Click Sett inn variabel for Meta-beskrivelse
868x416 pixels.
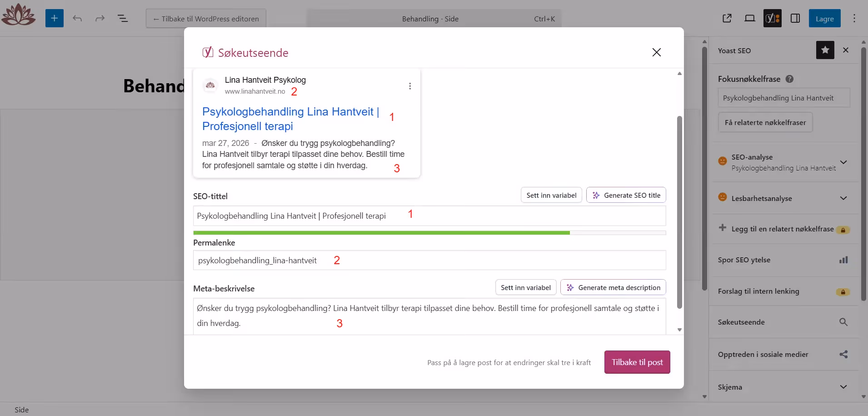coord(526,287)
